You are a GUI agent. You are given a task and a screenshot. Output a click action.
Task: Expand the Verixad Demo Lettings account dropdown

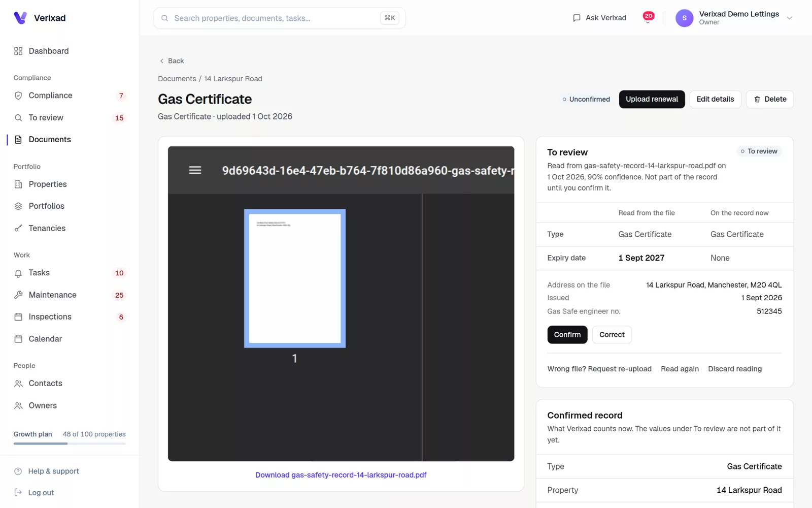point(789,18)
